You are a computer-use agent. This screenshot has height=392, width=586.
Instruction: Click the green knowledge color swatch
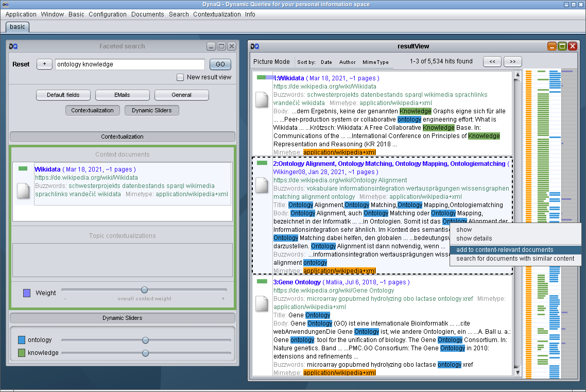click(21, 353)
